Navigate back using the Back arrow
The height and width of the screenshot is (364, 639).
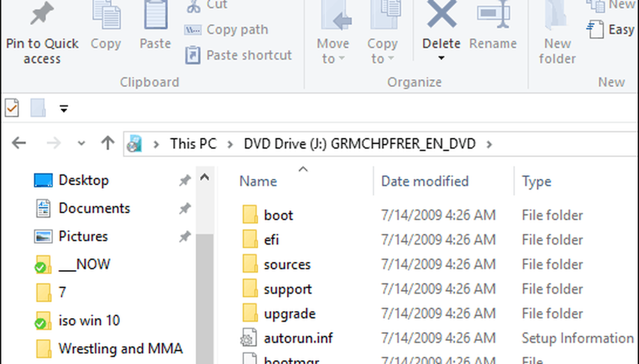19,144
